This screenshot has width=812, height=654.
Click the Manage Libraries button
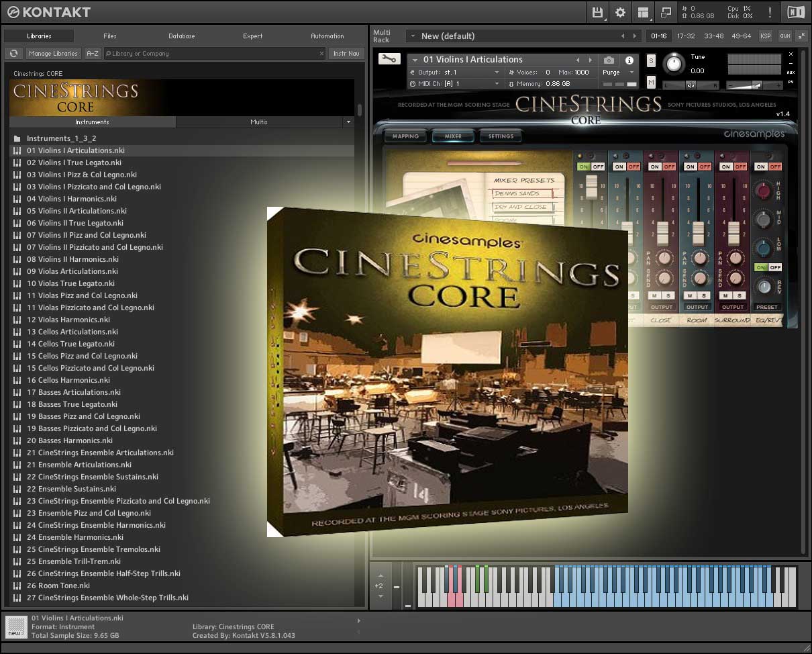(54, 54)
